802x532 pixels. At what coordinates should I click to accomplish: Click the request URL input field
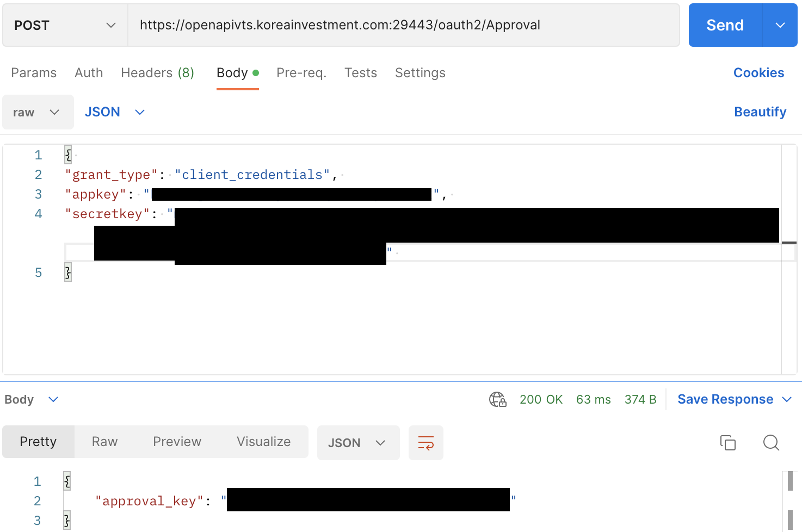click(404, 26)
